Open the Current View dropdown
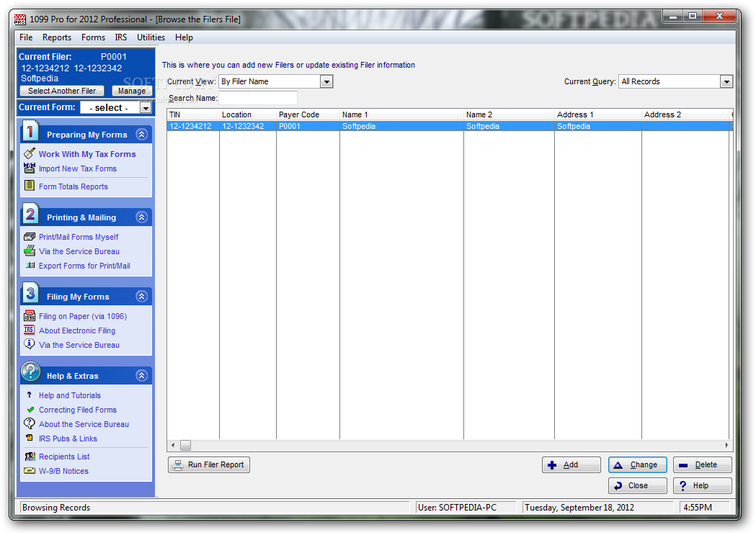The image size is (756, 535). point(326,81)
